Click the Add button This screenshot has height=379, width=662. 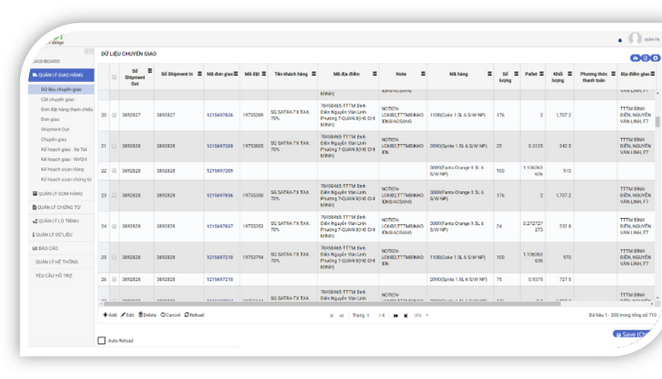(110, 315)
